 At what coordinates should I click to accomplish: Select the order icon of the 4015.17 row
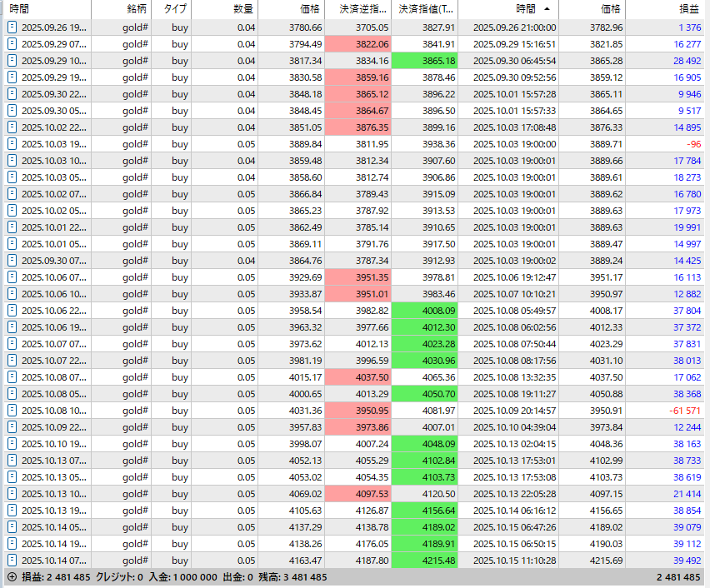(12, 377)
